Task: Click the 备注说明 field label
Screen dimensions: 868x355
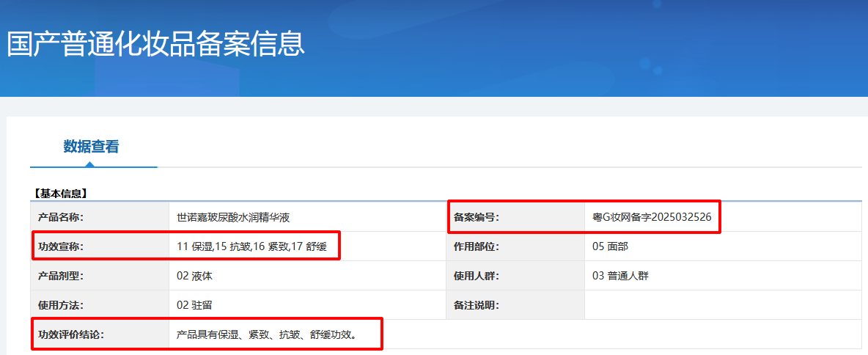Action: [477, 305]
